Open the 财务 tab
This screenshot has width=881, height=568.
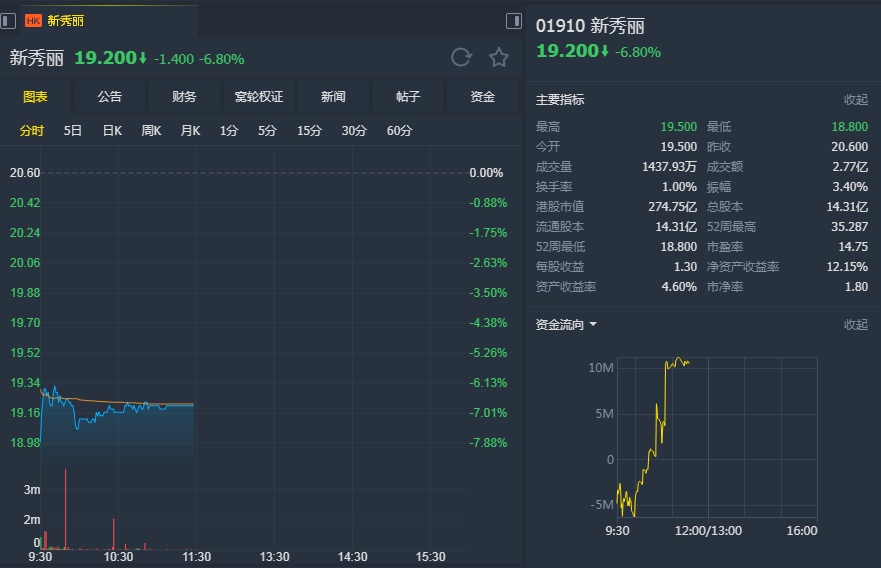[x=184, y=97]
